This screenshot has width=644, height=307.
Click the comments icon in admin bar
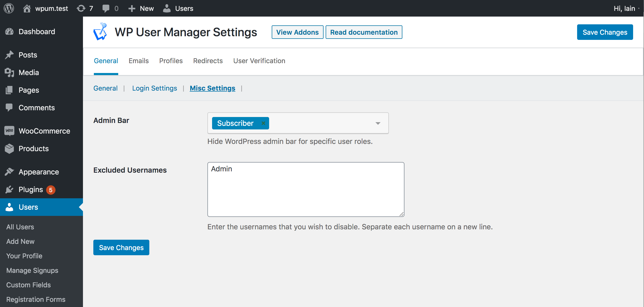106,8
